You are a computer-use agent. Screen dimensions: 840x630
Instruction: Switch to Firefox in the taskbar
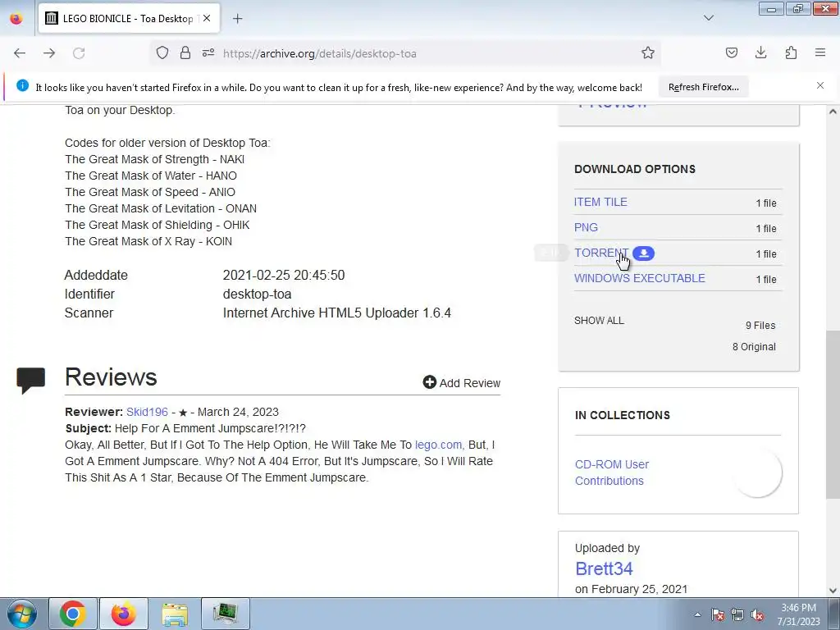tap(124, 614)
